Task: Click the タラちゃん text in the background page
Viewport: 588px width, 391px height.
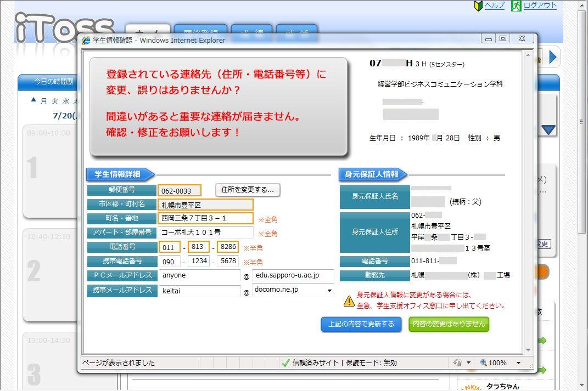Action: click(503, 386)
